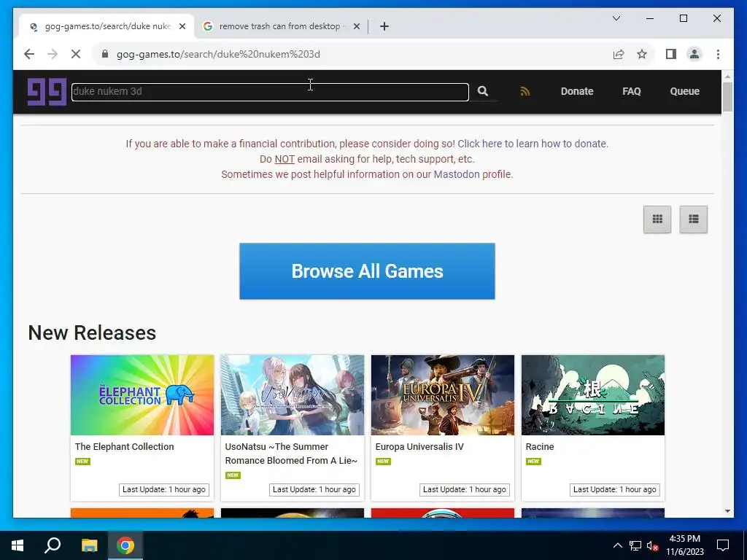The image size is (747, 560).
Task: Close the 'remove trash can' Google tab
Action: click(356, 26)
